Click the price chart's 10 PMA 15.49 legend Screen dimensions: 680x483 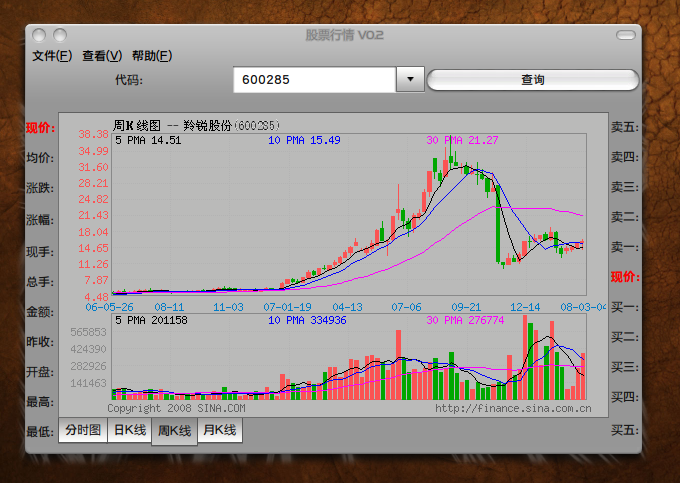(x=304, y=140)
